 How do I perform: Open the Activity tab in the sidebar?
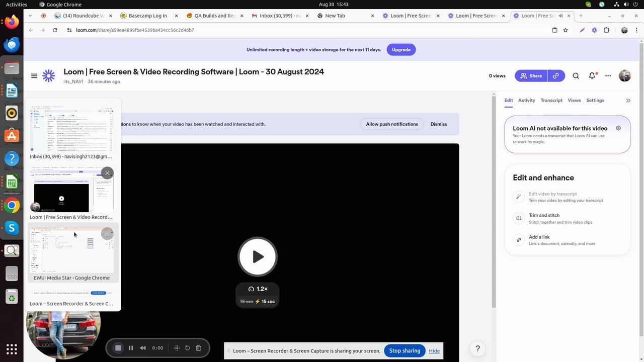[527, 101]
